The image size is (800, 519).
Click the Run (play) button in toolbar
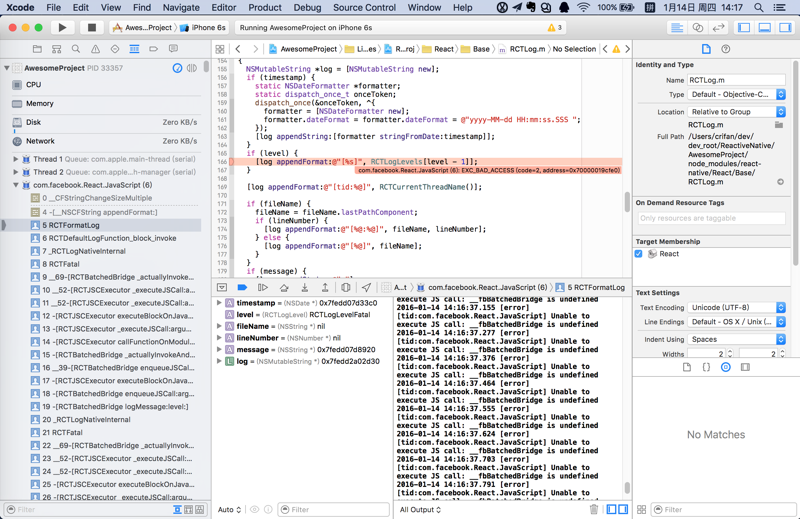(x=62, y=28)
